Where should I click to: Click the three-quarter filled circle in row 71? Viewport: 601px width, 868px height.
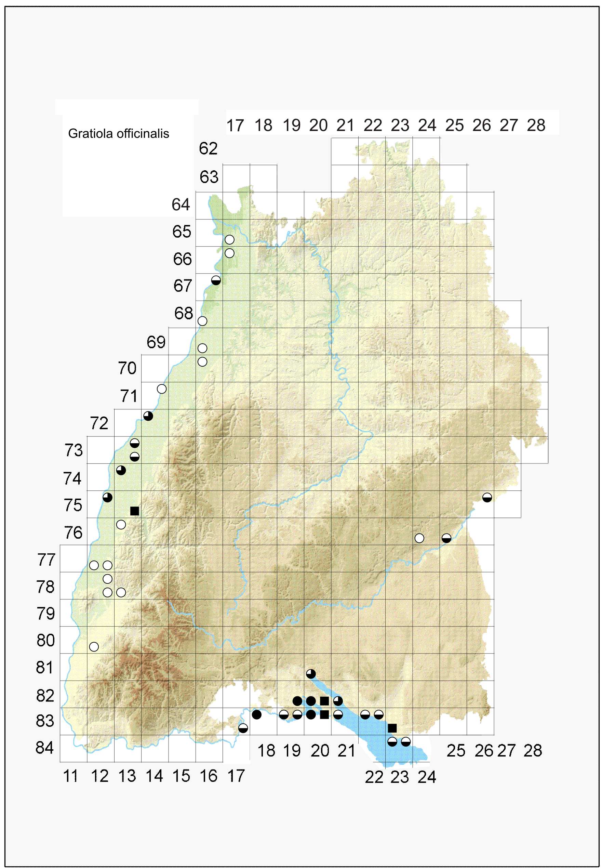(x=148, y=416)
